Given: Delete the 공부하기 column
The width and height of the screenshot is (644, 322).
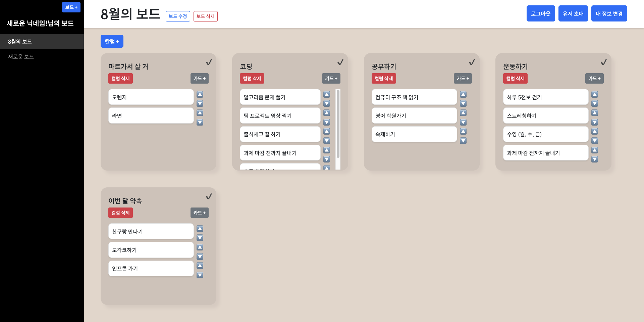Looking at the screenshot, I should pyautogui.click(x=384, y=78).
